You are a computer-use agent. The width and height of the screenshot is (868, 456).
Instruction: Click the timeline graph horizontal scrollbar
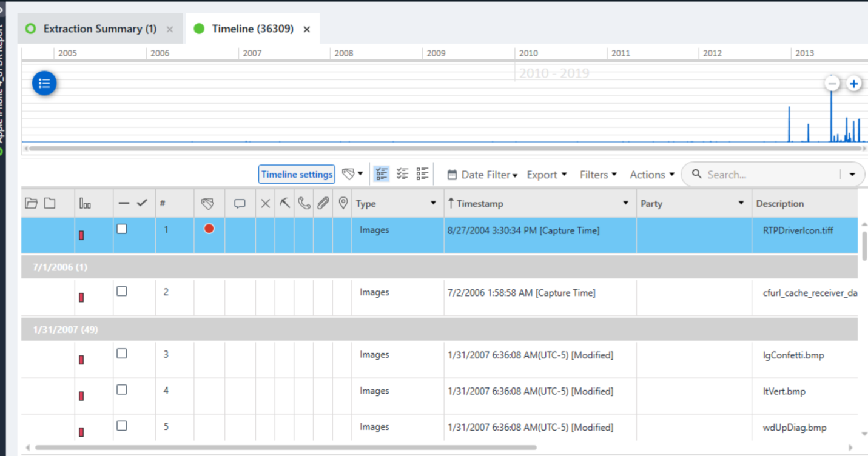[444, 148]
